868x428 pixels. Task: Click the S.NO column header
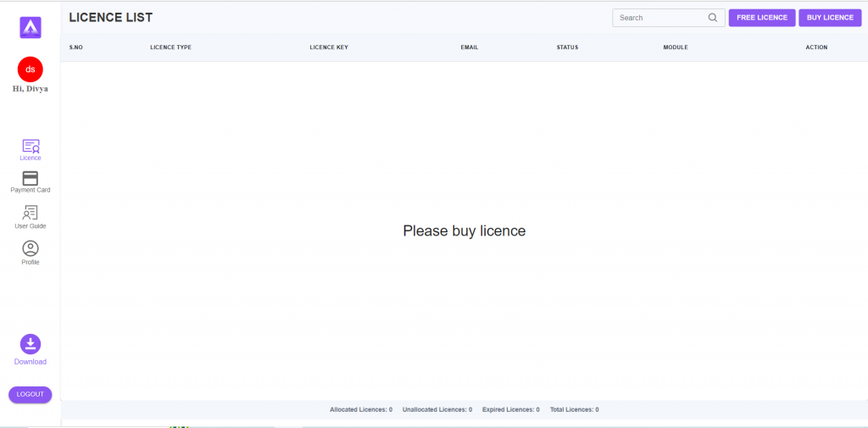point(75,47)
